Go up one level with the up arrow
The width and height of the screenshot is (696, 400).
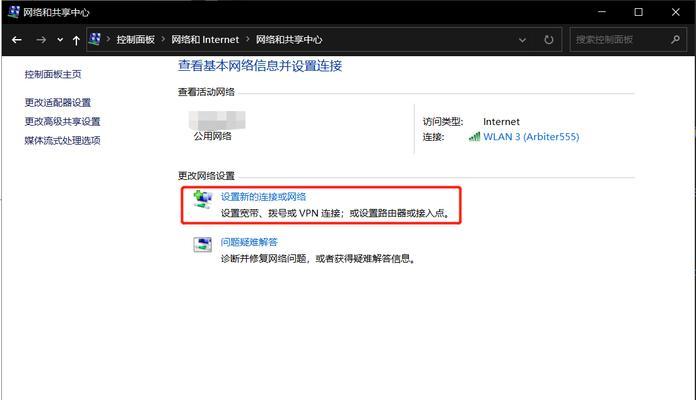[76, 40]
